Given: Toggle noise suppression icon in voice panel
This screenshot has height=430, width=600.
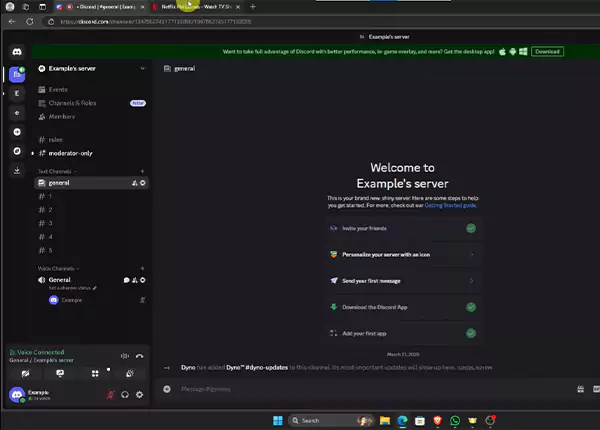Looking at the screenshot, I should [x=125, y=356].
